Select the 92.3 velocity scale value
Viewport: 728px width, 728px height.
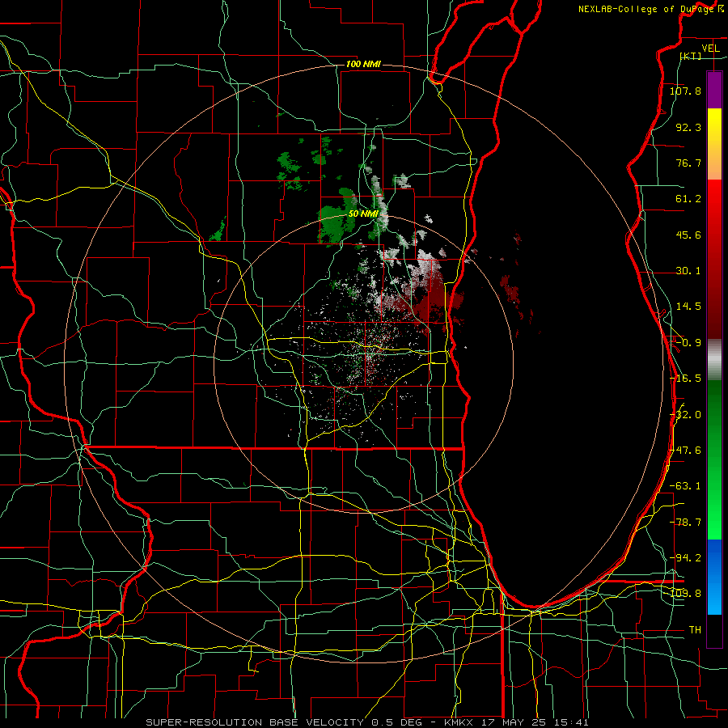[x=688, y=127]
